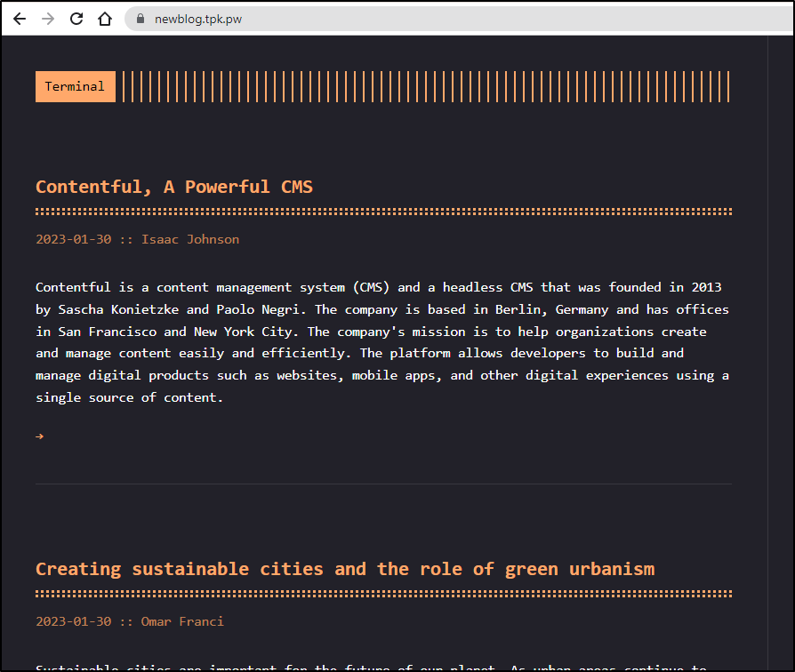795x672 pixels.
Task: Follow the read-more arrow under the Contentful excerpt
Action: tap(39, 436)
